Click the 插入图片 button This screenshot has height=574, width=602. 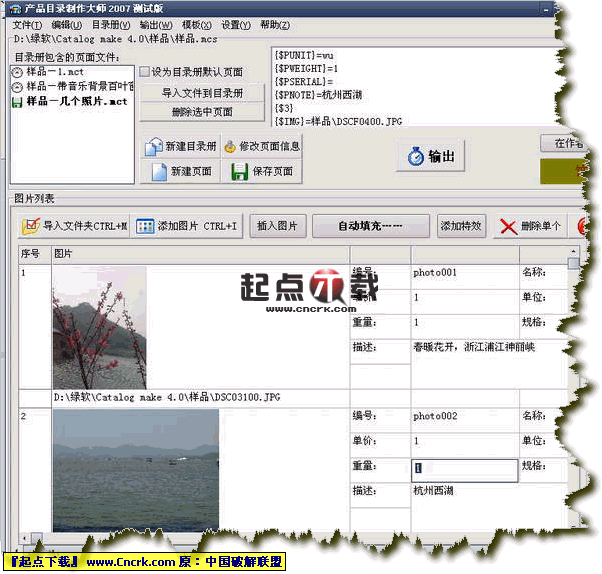pyautogui.click(x=278, y=226)
